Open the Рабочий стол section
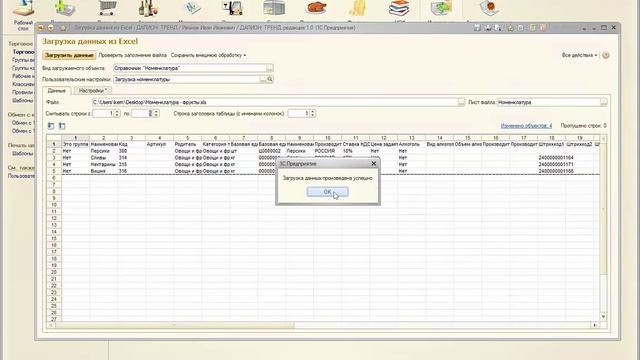The width and height of the screenshot is (640, 360). (x=23, y=15)
